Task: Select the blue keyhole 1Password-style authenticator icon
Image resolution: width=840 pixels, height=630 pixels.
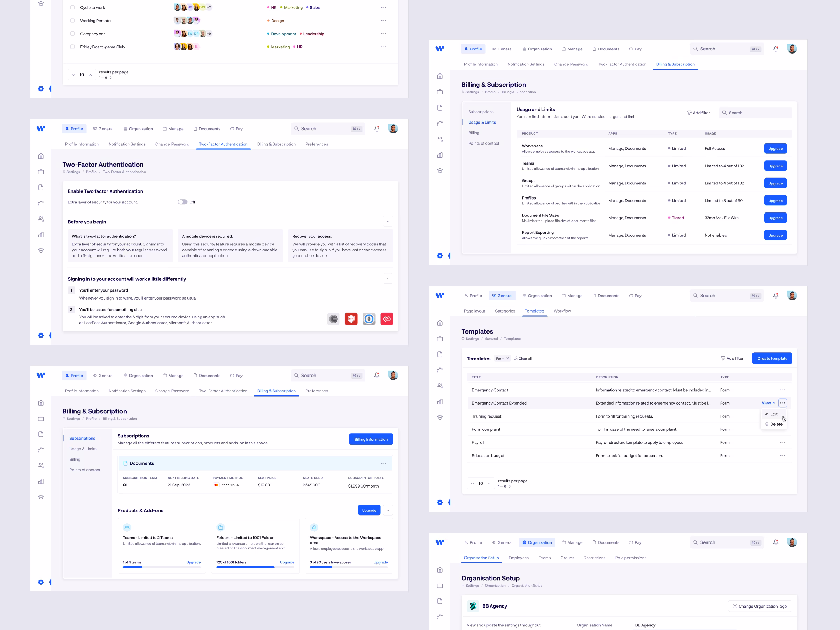Action: (x=369, y=319)
